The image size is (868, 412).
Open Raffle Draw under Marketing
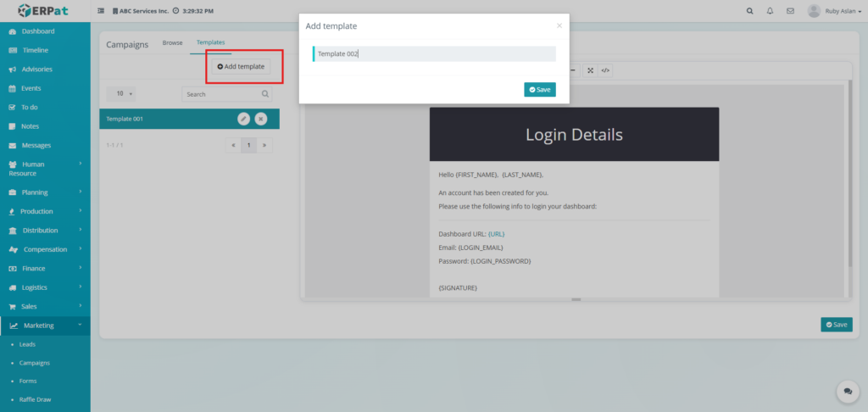pyautogui.click(x=36, y=399)
